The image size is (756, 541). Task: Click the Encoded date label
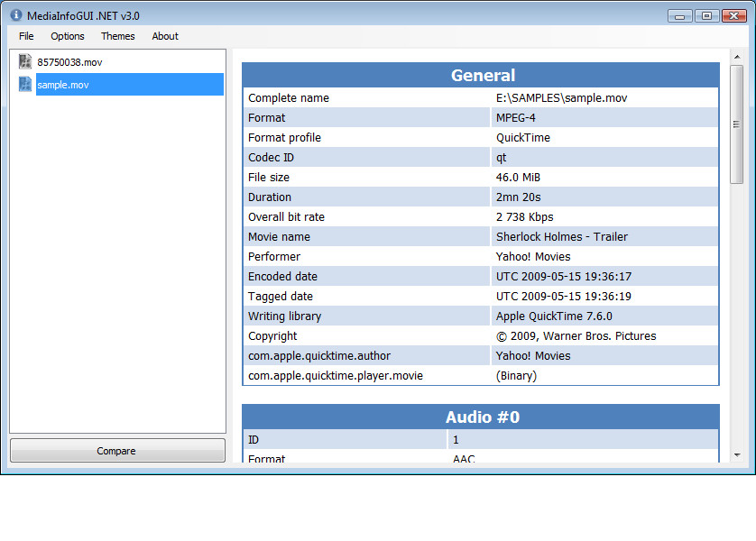click(x=282, y=276)
